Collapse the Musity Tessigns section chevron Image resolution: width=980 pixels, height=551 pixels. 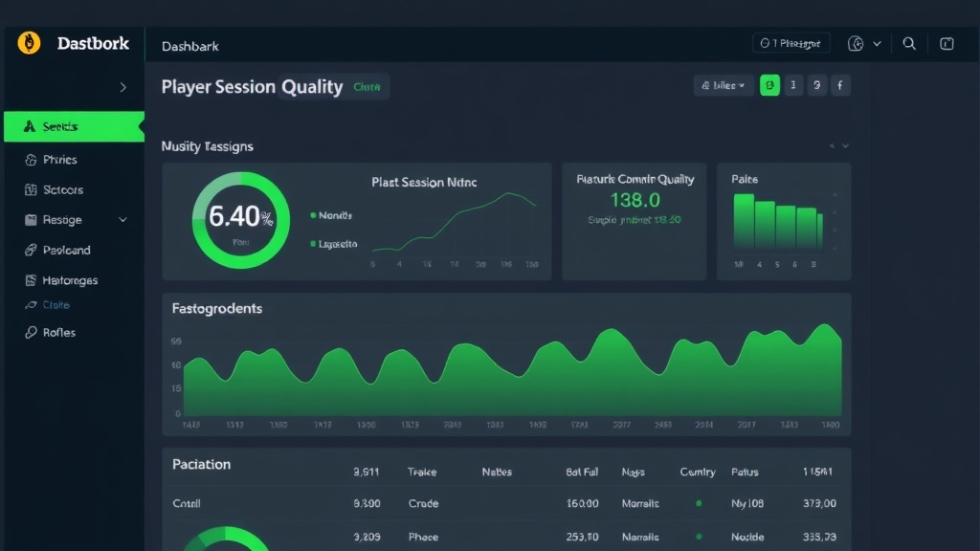pos(845,146)
